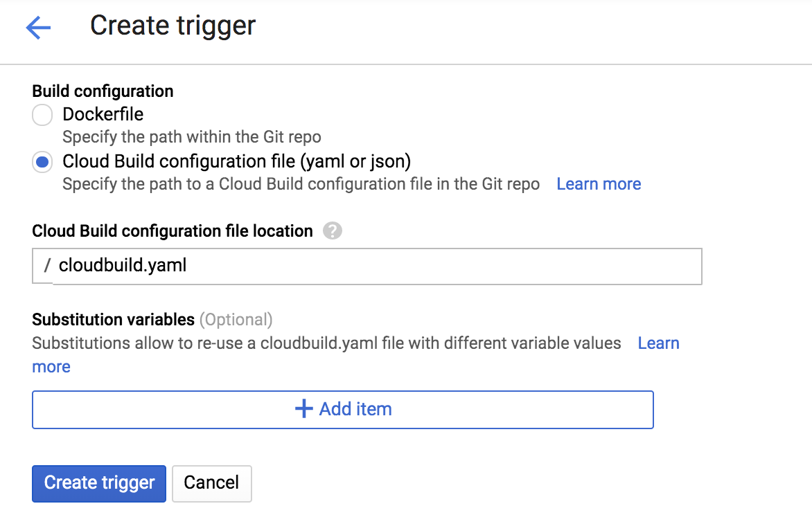Click the Create trigger page heading
812x515 pixels.
point(173,26)
